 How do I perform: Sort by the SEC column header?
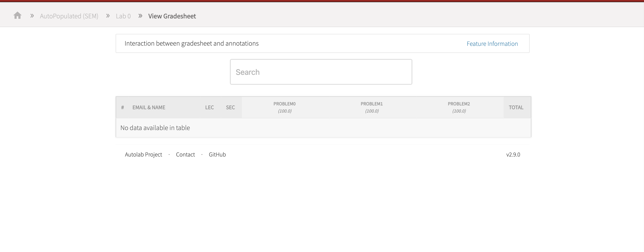click(230, 107)
